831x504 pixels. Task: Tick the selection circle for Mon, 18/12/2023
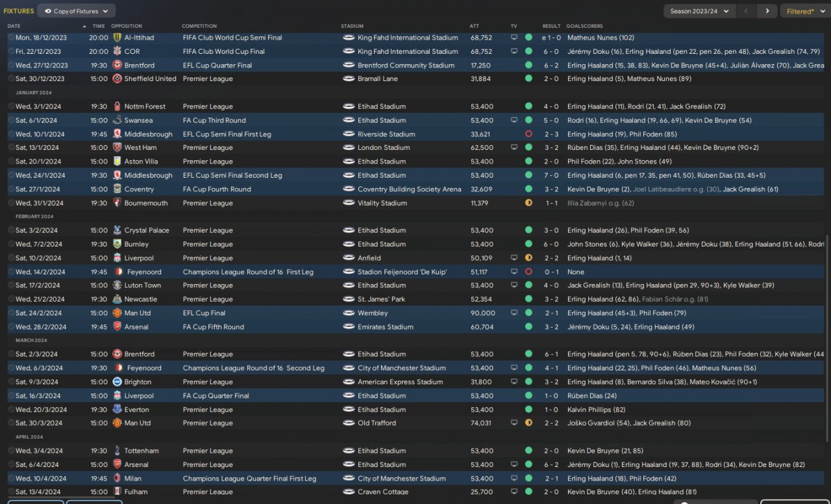tap(11, 38)
